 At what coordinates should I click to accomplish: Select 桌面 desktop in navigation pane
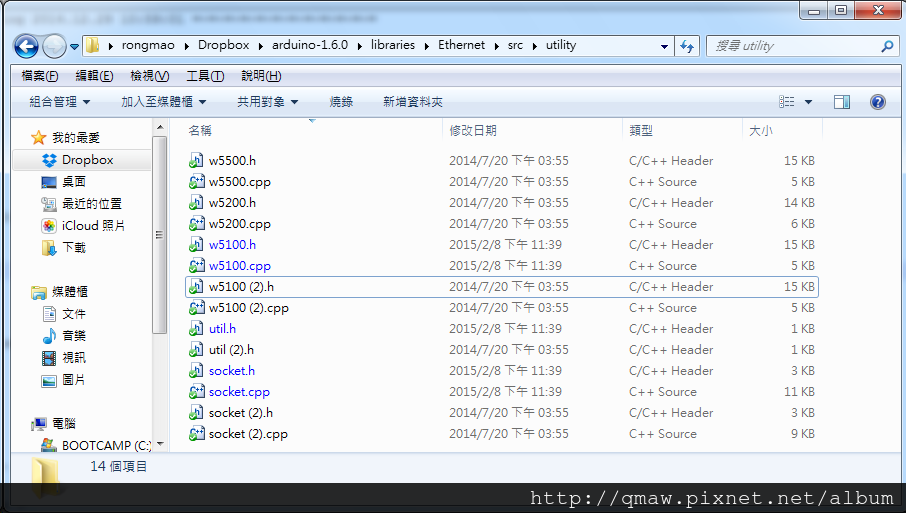64,182
